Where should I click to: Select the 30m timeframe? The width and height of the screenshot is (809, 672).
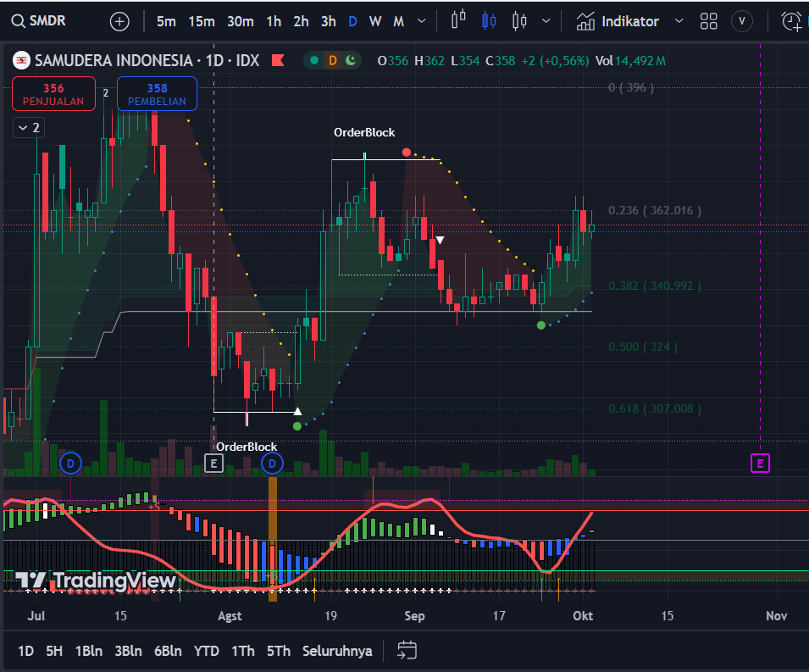click(x=241, y=22)
